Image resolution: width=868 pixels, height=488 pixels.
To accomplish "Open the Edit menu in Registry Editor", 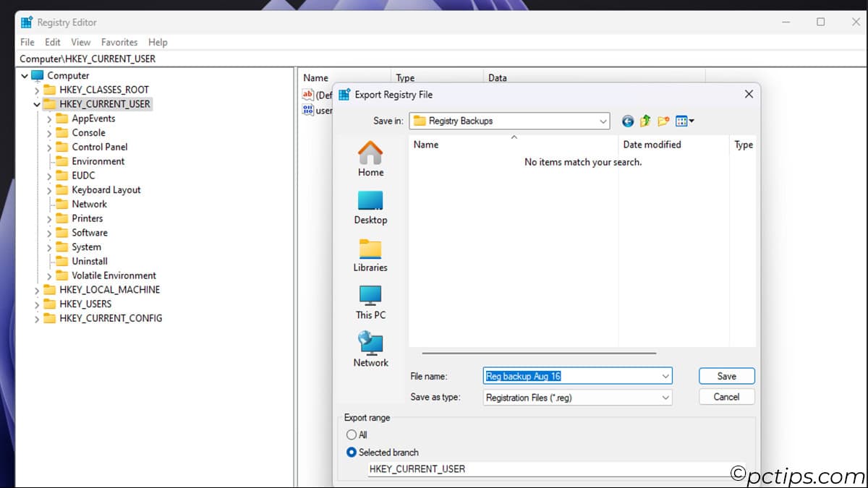I will coord(51,42).
